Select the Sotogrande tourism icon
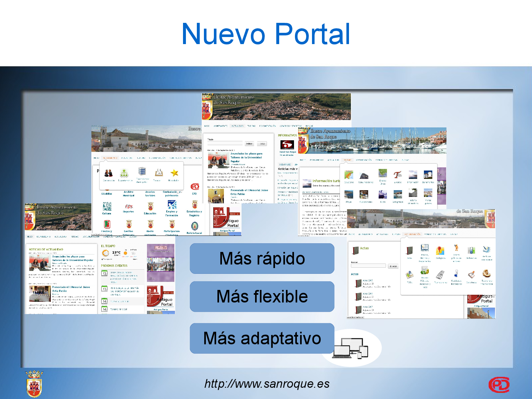Image resolution: width=532 pixels, height=399 pixels. pyautogui.click(x=398, y=194)
